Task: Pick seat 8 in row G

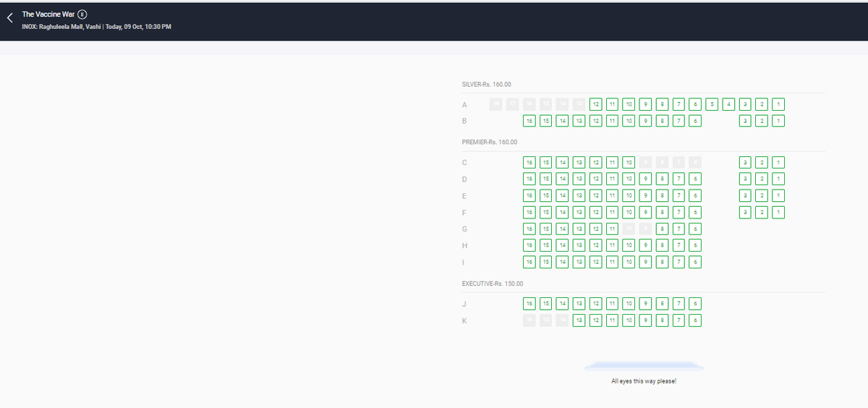Action: pos(663,229)
